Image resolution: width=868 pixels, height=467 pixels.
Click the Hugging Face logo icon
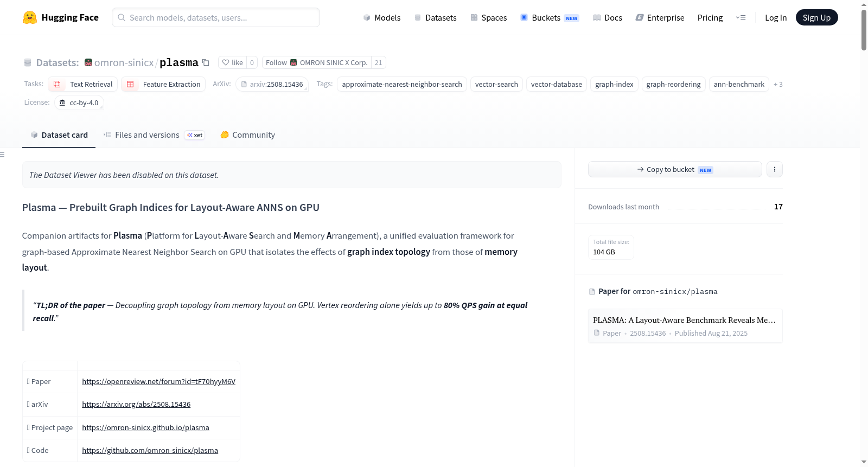click(30, 17)
